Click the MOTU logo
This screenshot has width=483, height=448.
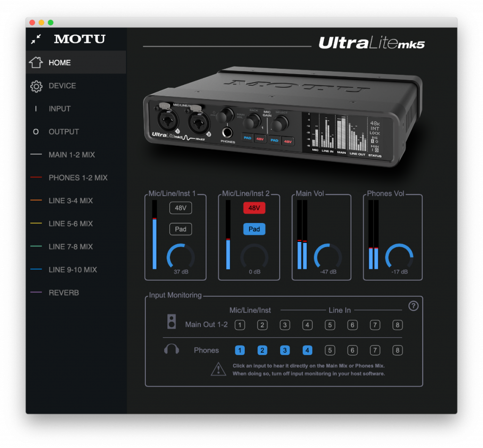click(78, 40)
